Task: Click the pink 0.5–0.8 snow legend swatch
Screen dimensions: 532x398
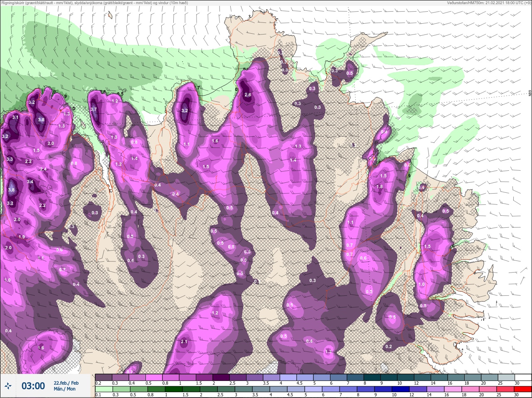Action: coord(154,377)
